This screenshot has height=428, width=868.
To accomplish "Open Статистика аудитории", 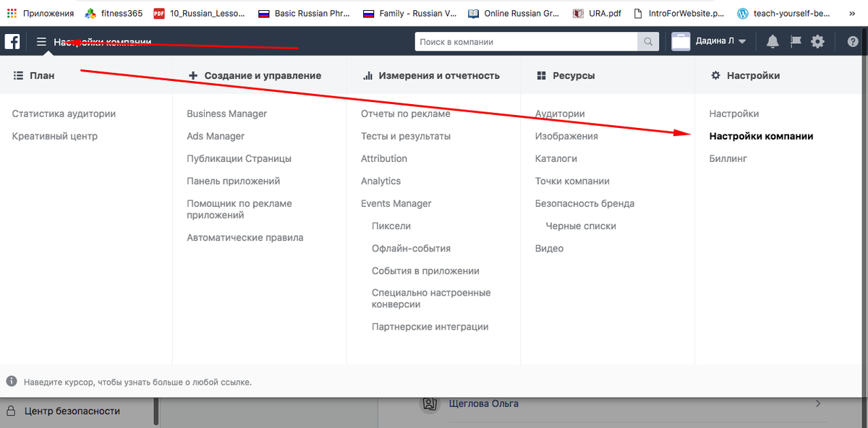I will [64, 114].
